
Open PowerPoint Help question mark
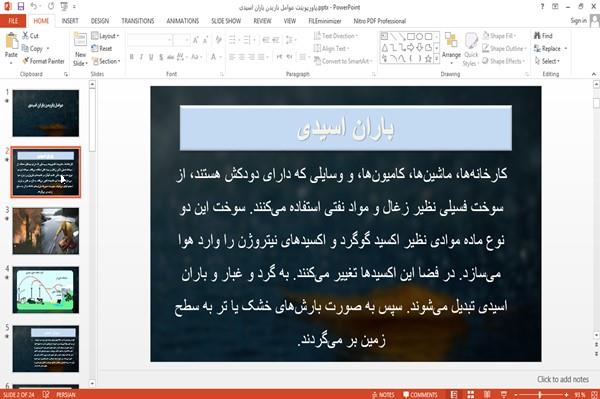point(542,7)
